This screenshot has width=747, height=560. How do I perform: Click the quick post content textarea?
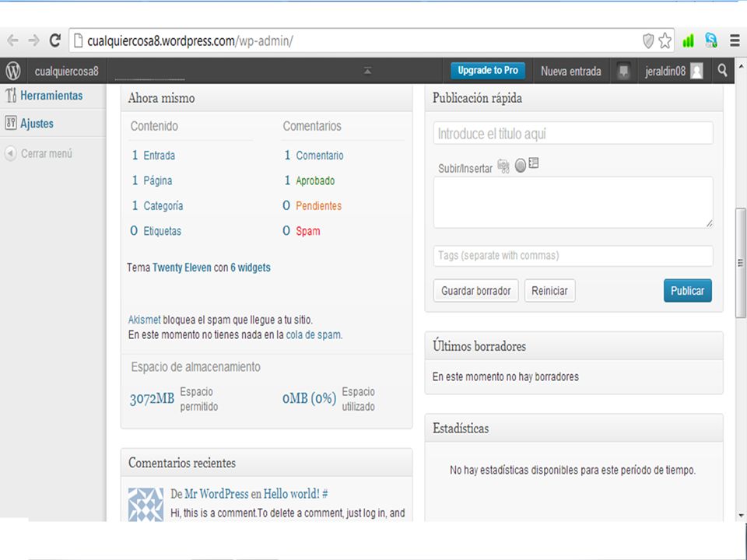pyautogui.click(x=573, y=202)
